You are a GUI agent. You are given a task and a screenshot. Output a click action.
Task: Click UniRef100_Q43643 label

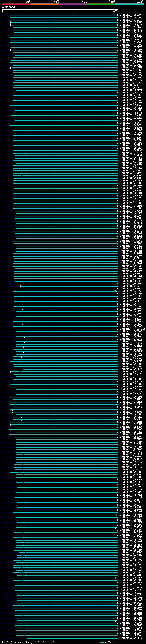tap(131, 339)
